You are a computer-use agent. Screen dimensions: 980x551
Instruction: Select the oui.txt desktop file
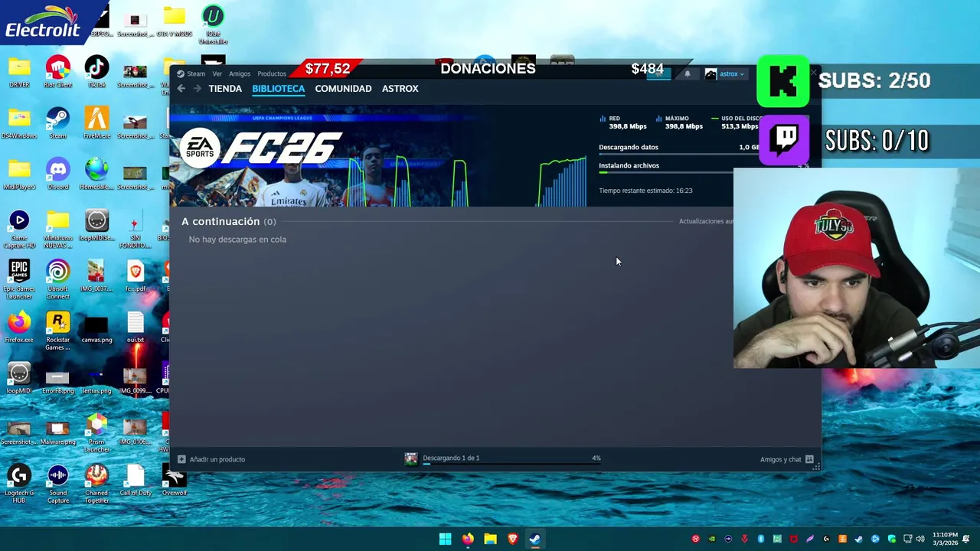coord(136,327)
